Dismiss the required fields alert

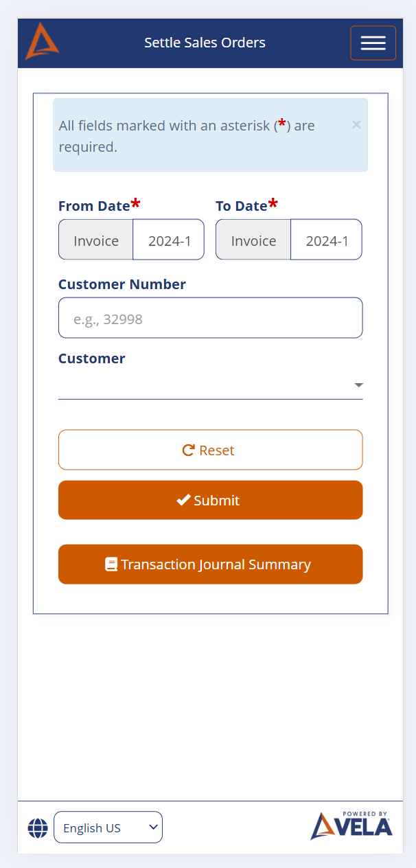[x=356, y=124]
